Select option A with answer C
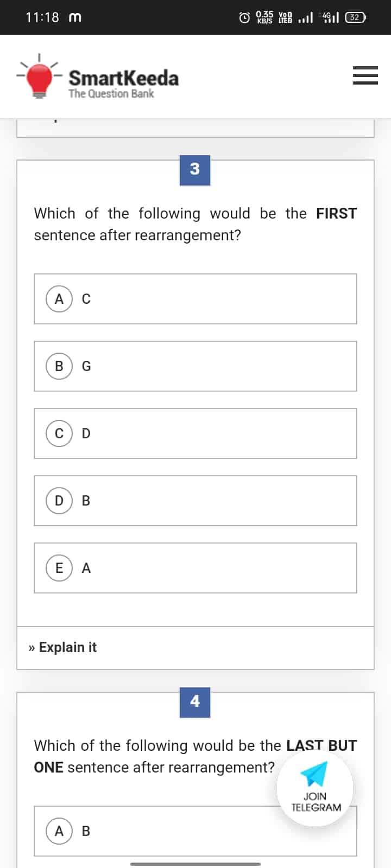Screen dimensions: 391x868 [195, 299]
